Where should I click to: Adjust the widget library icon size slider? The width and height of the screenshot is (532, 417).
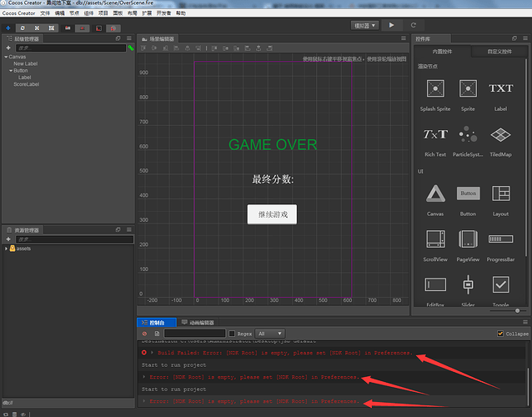(x=517, y=310)
